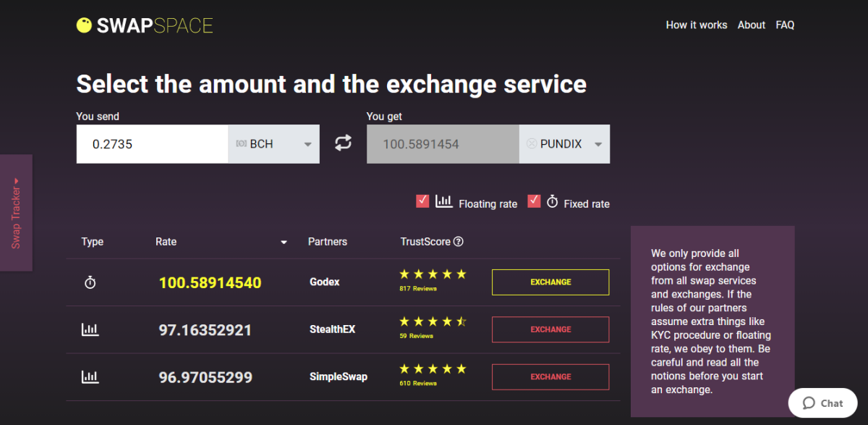Open the PUNDIX currency dropdown
Viewport: 868px width, 425px height.
pyautogui.click(x=598, y=143)
